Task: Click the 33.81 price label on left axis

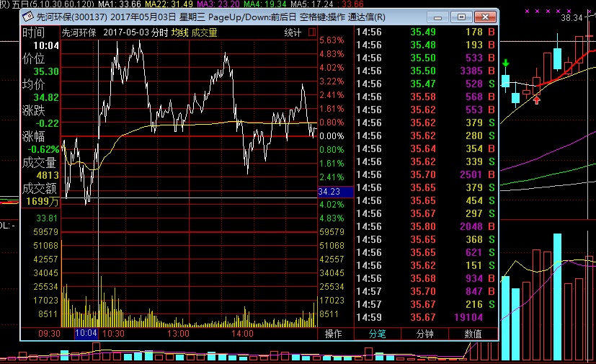Action: [47, 218]
